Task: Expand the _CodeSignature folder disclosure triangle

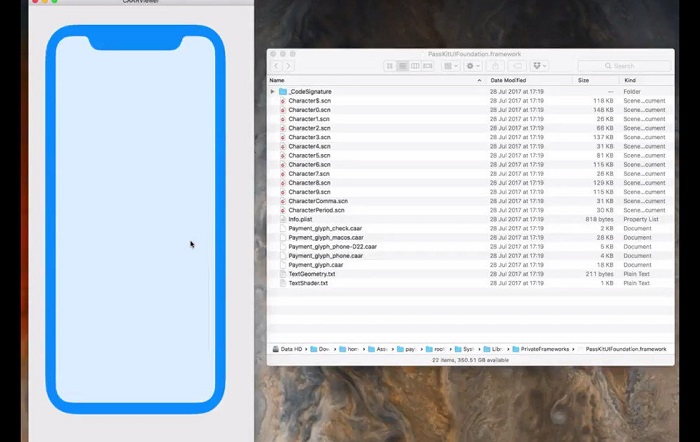Action: click(272, 92)
